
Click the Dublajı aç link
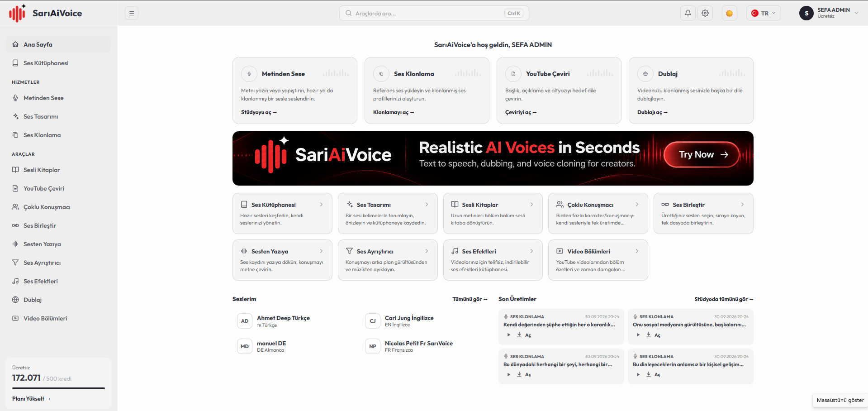tap(652, 112)
